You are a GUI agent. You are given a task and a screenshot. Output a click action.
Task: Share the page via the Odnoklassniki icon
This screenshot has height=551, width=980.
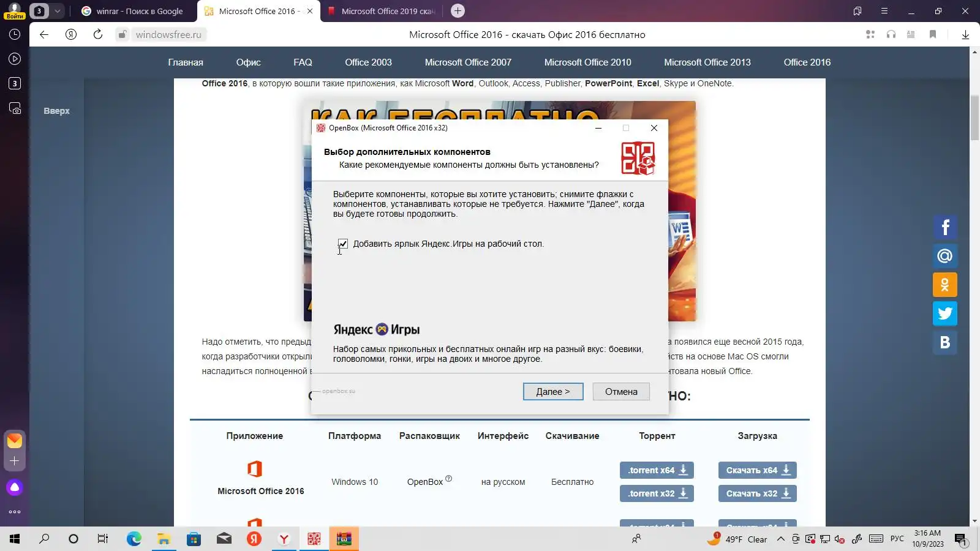click(x=945, y=285)
